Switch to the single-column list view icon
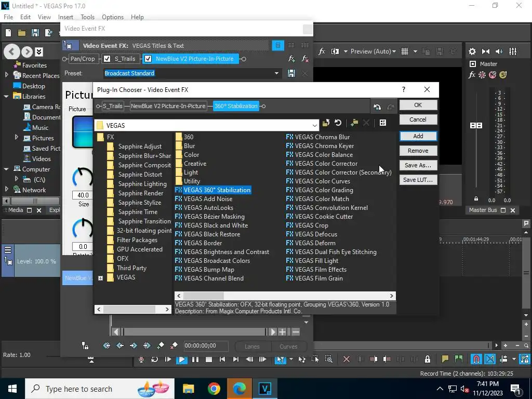This screenshot has height=399, width=532. pyautogui.click(x=277, y=45)
